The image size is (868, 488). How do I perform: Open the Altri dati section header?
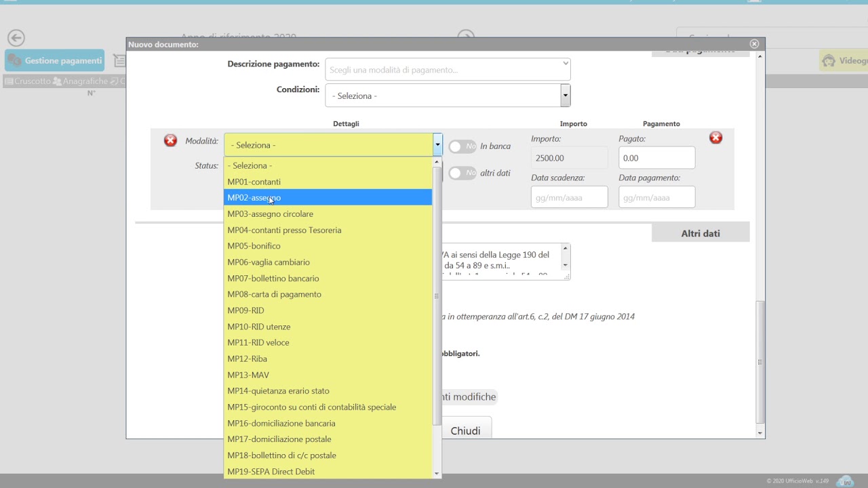(700, 233)
